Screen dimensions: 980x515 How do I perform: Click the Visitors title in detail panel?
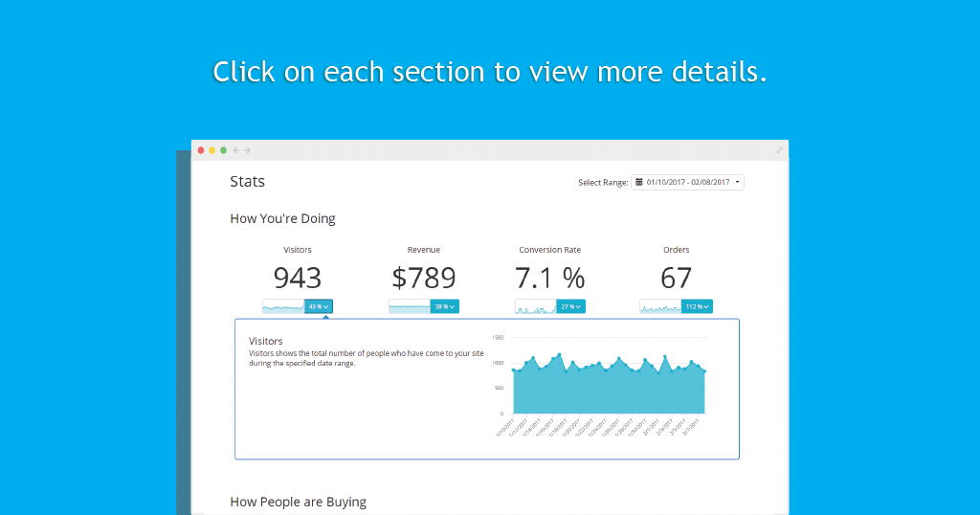pyautogui.click(x=266, y=341)
